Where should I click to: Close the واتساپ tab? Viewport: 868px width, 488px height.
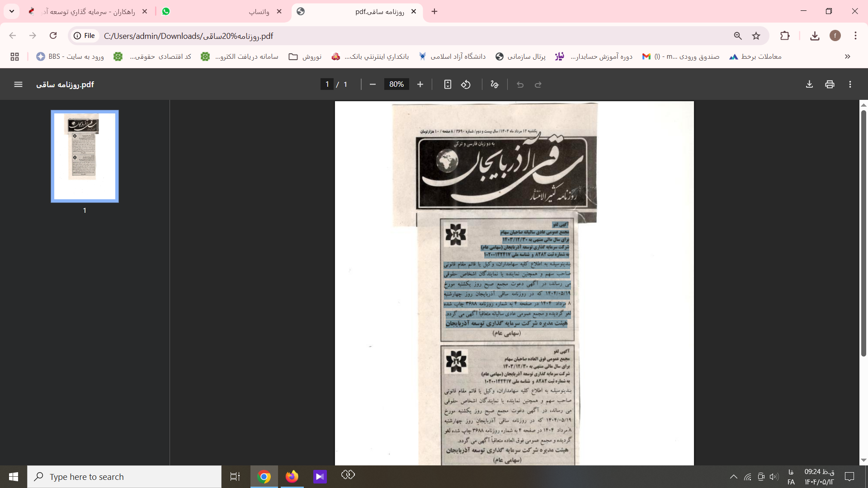279,11
